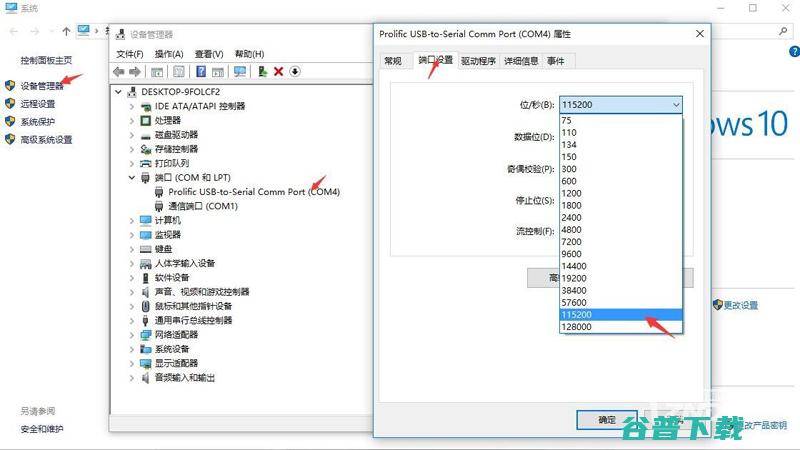Viewport: 800px width, 450px height.
Task: Open 设备管理器 link in System sidebar
Action: pos(42,86)
